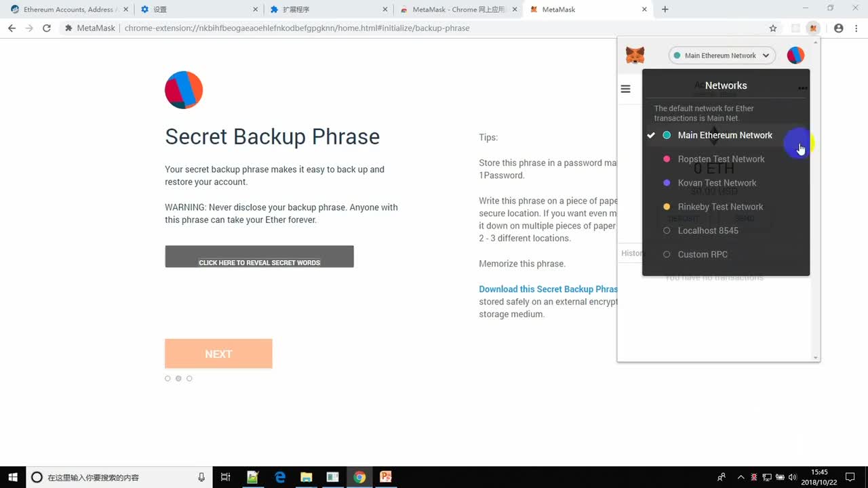This screenshot has width=868, height=488.
Task: Open the green notes app in the taskbar
Action: [x=253, y=477]
